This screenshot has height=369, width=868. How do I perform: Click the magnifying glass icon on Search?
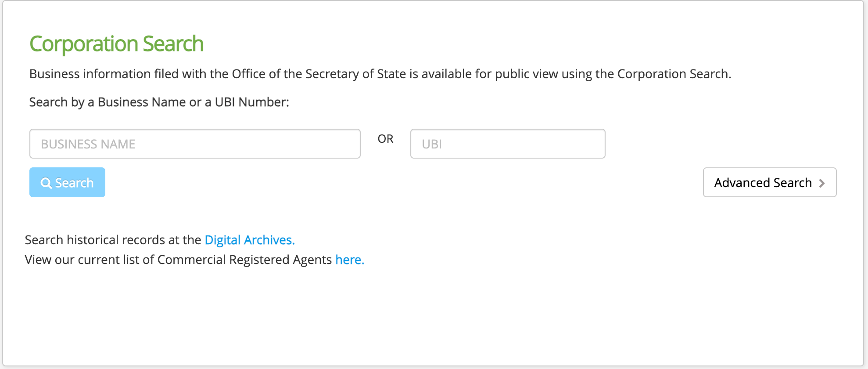point(46,183)
